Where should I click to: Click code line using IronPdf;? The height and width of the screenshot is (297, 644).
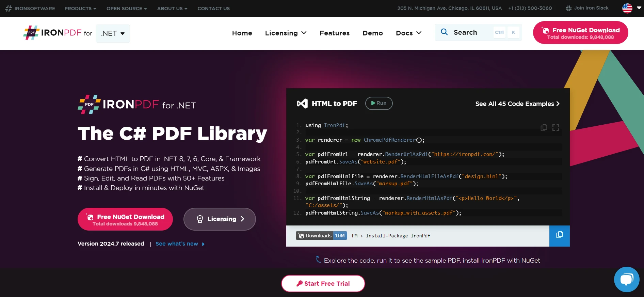(x=326, y=125)
